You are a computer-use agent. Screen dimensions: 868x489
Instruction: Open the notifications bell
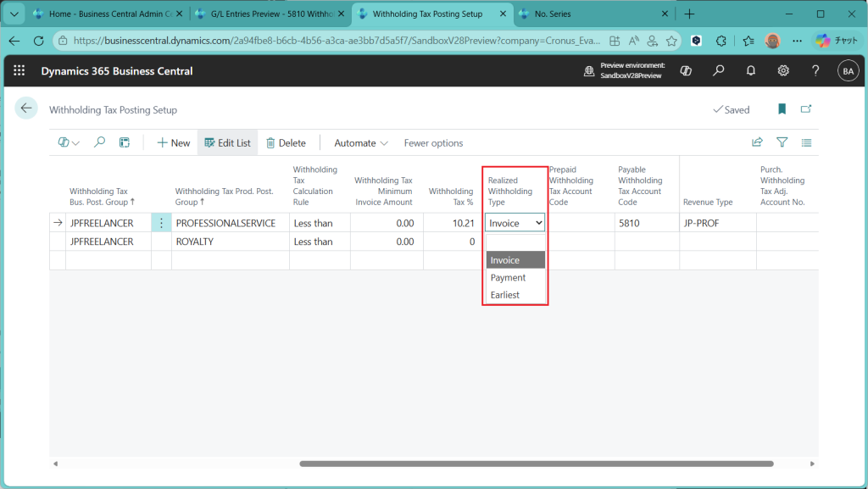751,71
